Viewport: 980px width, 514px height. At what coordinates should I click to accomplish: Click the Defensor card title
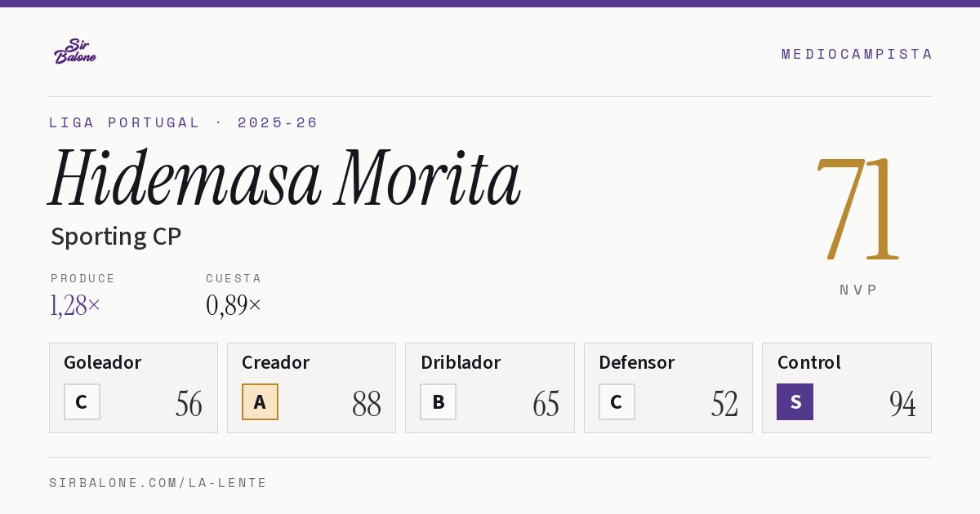point(636,362)
